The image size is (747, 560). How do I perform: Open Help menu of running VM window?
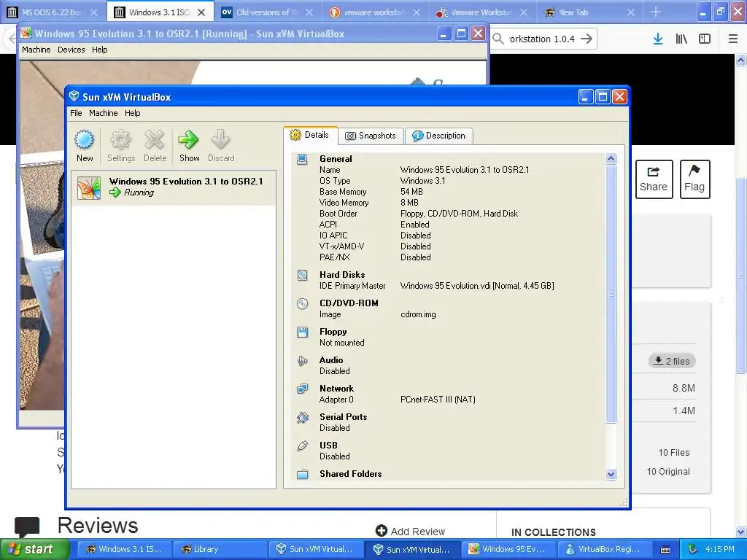click(x=99, y=50)
